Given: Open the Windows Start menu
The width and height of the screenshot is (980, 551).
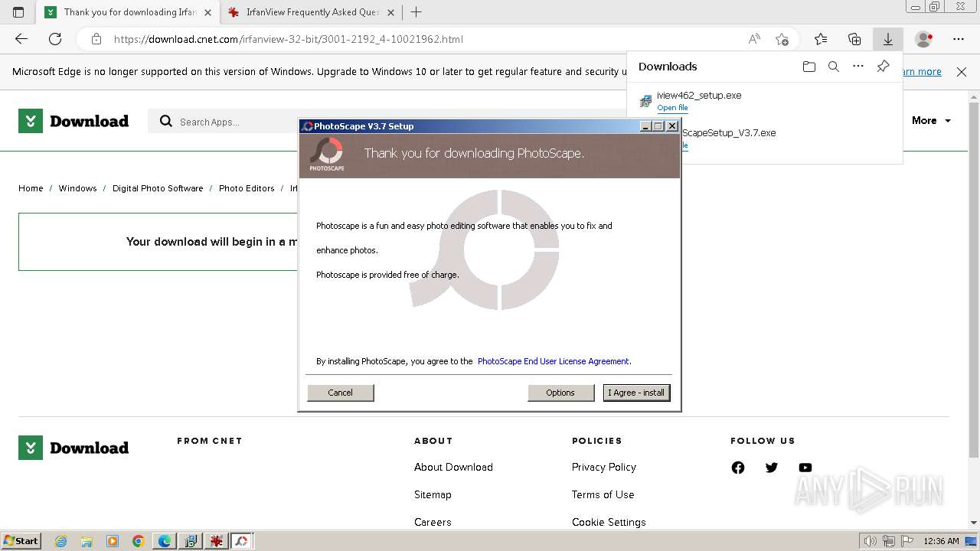Looking at the screenshot, I should [21, 540].
